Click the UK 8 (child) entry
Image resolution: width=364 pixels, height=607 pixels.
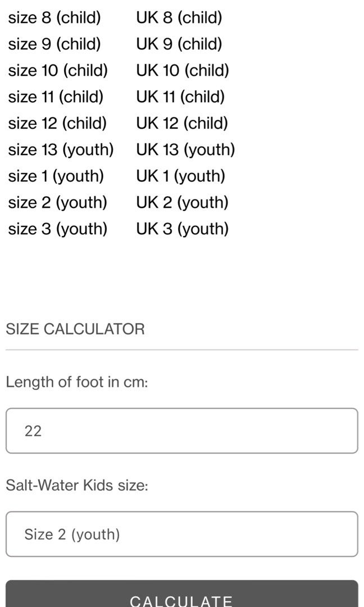[179, 17]
